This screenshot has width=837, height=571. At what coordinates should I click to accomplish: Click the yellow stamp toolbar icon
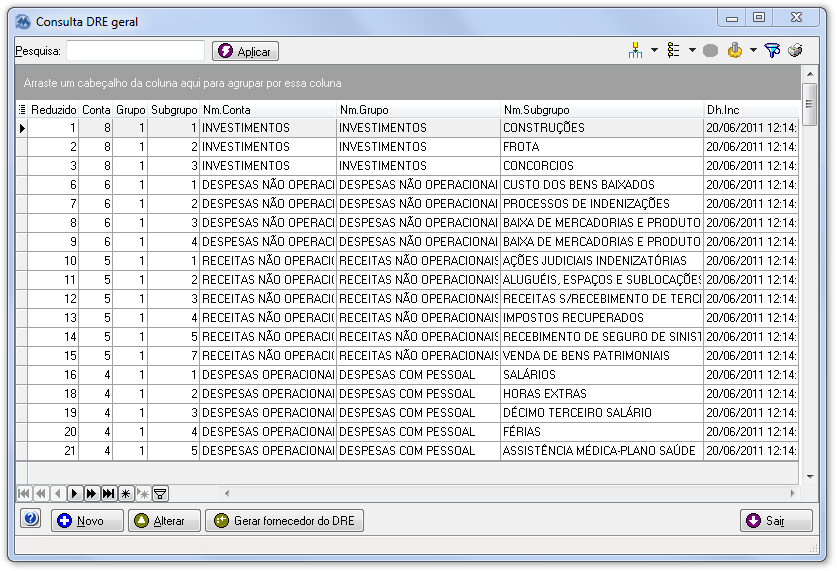point(735,51)
